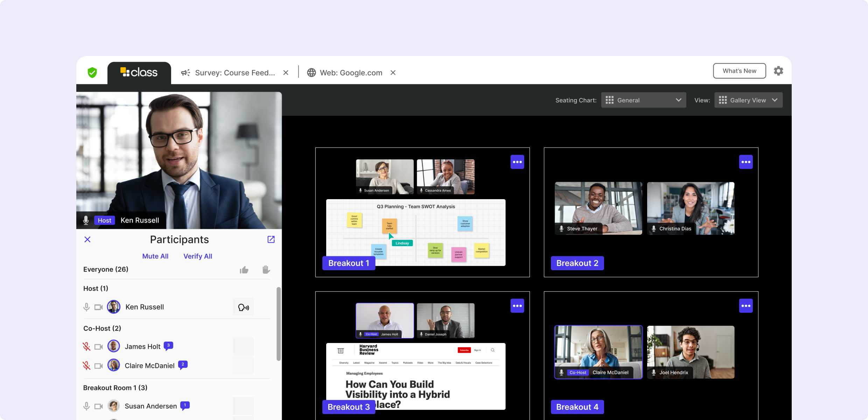Switch to the Web: Google.com tab
Image resolution: width=868 pixels, height=420 pixels.
point(346,73)
